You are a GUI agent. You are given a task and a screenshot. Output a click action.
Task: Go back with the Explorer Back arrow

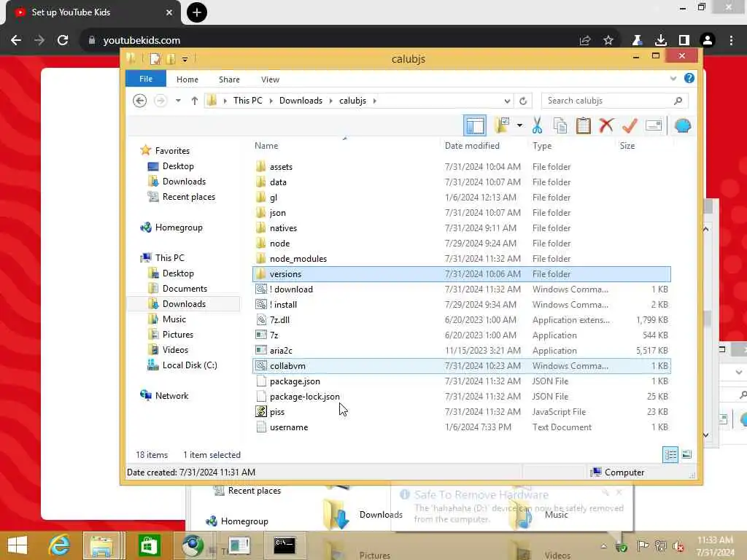coord(139,101)
